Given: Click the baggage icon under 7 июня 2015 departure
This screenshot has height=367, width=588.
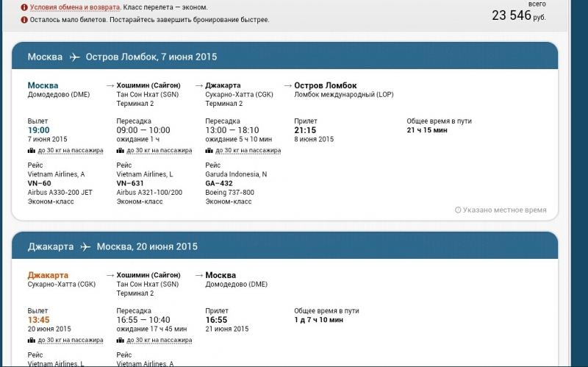Looking at the screenshot, I should [32, 151].
